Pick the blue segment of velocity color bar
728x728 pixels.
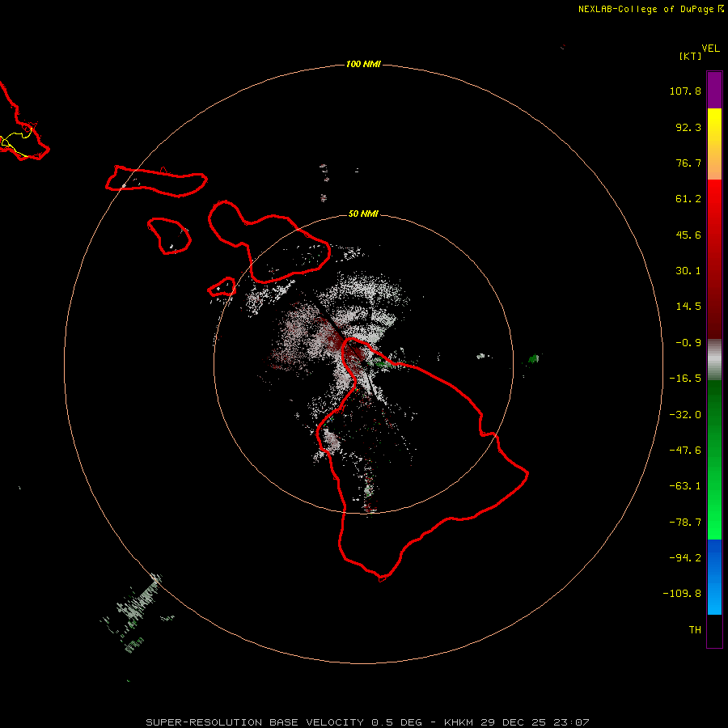click(x=714, y=577)
